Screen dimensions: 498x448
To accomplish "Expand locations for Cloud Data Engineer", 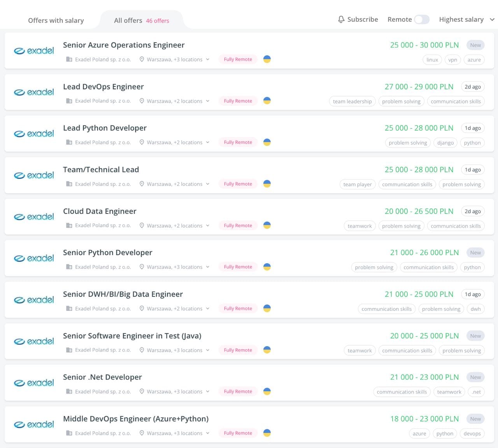I will pos(208,226).
